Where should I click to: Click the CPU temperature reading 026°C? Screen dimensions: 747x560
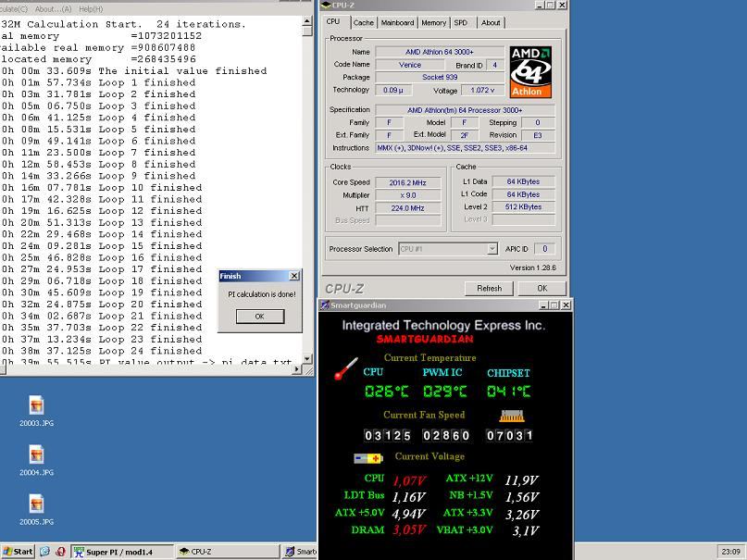click(386, 392)
